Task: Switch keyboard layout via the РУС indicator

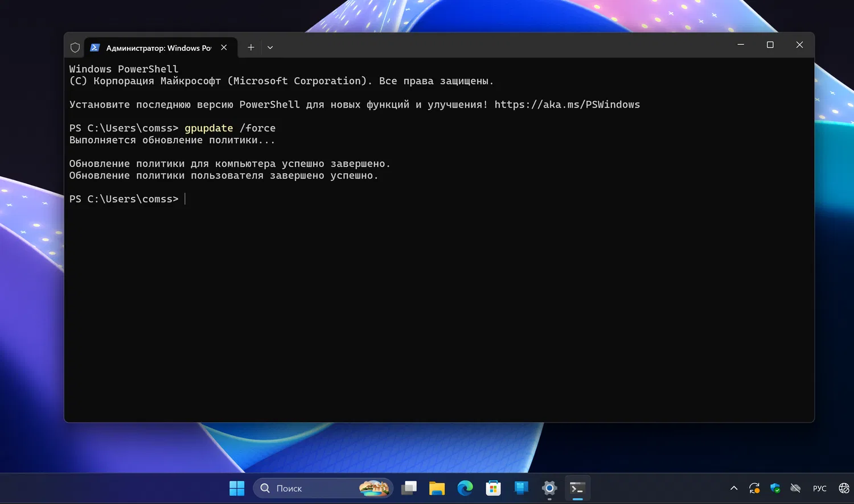Action: tap(819, 488)
